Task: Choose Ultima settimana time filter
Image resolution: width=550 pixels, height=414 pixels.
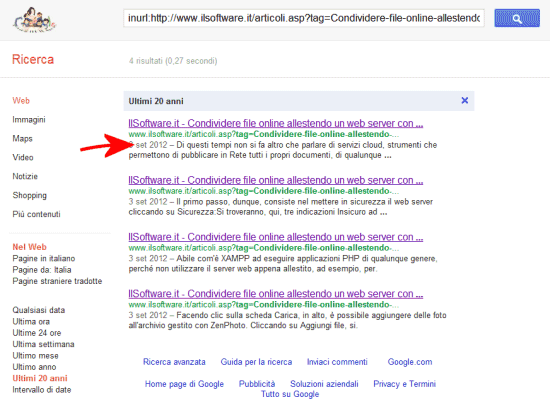Action: point(43,344)
